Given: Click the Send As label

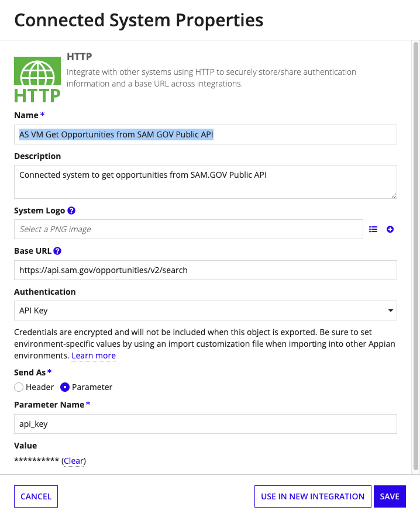Looking at the screenshot, I should pyautogui.click(x=30, y=372).
